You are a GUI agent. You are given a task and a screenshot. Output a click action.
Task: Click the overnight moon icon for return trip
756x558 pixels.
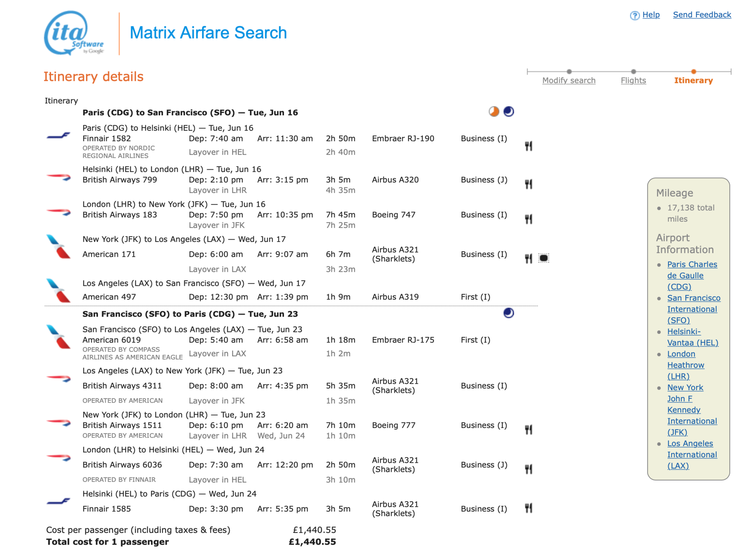[x=509, y=313]
